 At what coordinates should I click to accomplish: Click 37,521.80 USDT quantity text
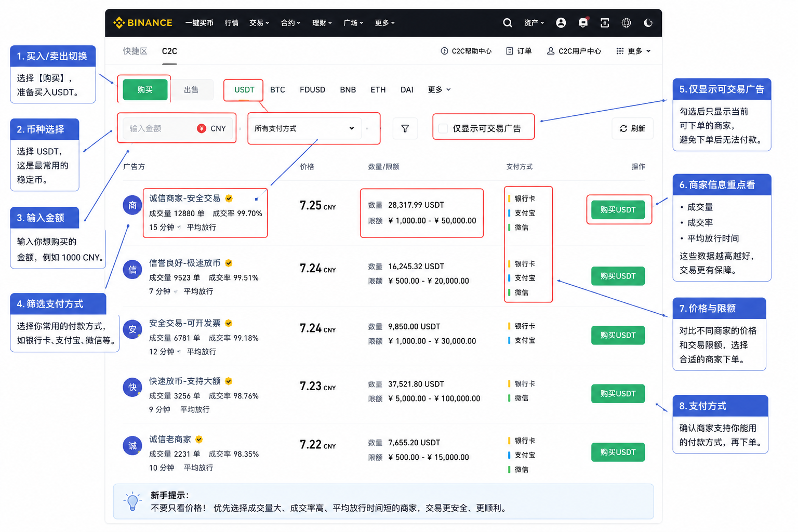(x=416, y=384)
